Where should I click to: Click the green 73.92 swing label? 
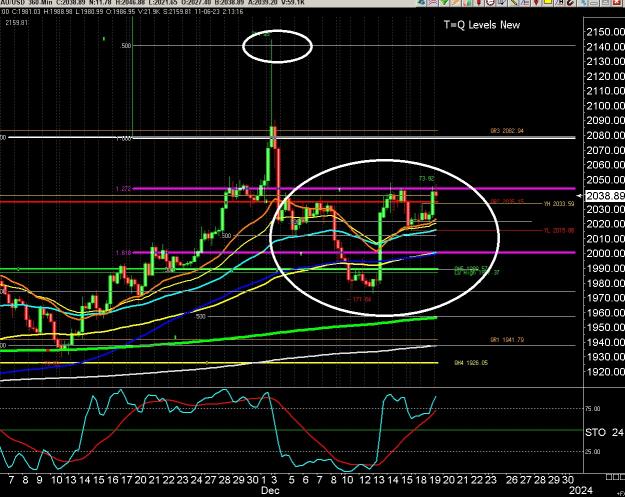click(x=426, y=179)
